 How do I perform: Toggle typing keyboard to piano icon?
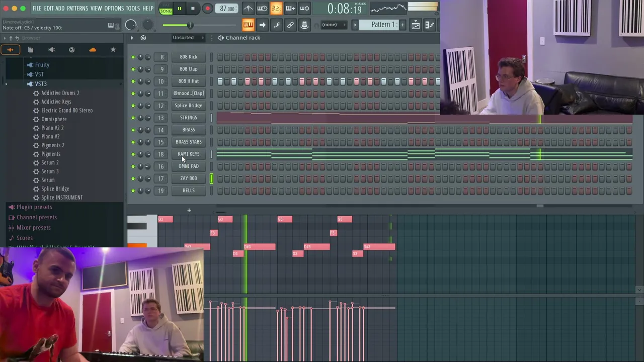(x=248, y=25)
